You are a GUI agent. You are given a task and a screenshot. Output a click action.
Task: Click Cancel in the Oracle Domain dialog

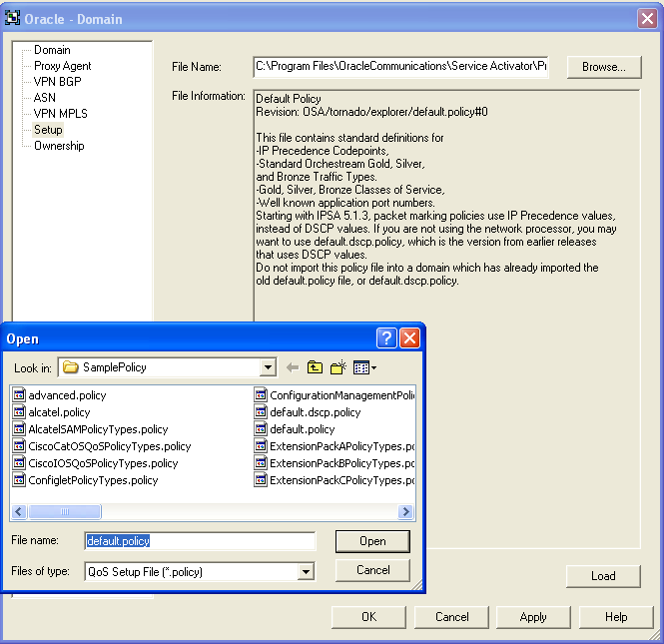coord(451,617)
